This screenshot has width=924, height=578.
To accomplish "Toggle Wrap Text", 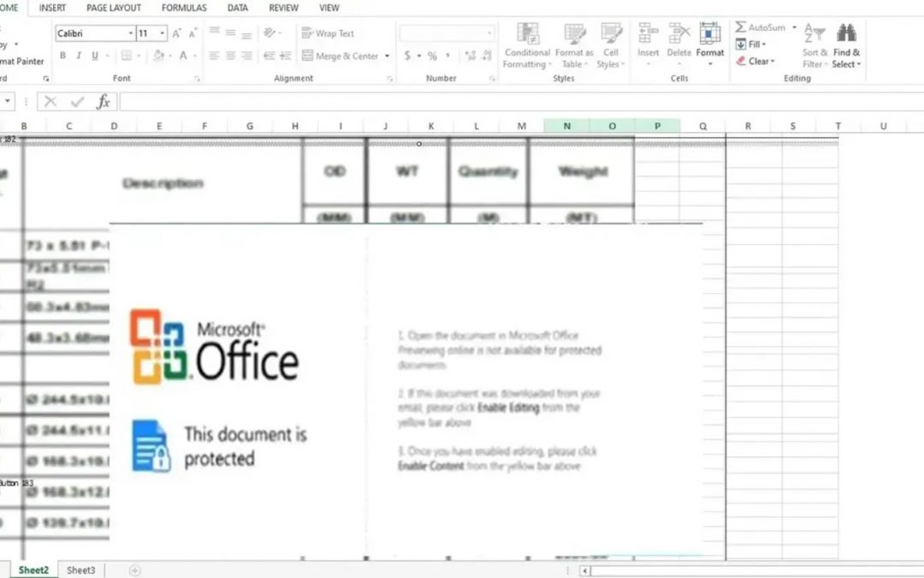I will [x=328, y=33].
